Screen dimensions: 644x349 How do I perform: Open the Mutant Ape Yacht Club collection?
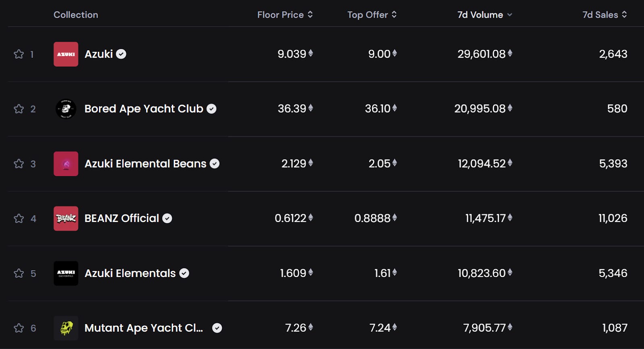[x=144, y=328]
